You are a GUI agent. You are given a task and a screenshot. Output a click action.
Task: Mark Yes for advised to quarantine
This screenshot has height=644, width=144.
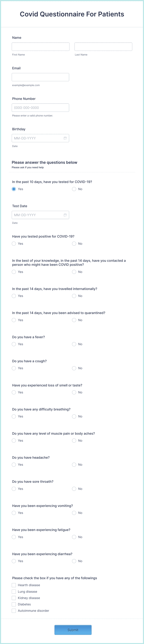pos(14,320)
